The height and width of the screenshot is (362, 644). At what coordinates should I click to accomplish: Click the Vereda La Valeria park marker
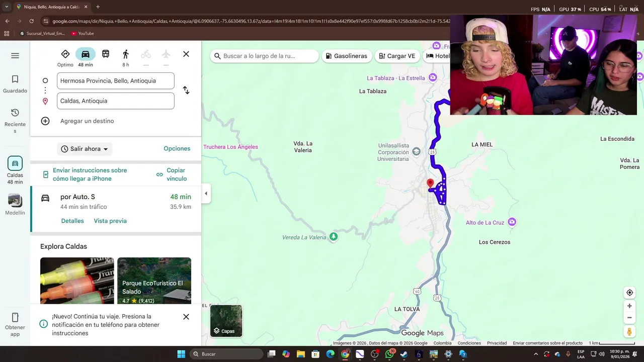(334, 237)
